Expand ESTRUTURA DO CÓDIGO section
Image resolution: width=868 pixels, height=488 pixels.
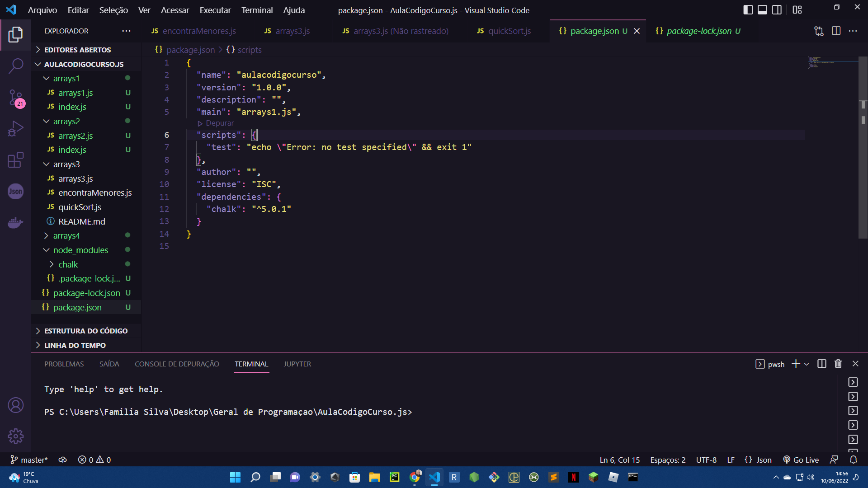(85, 331)
